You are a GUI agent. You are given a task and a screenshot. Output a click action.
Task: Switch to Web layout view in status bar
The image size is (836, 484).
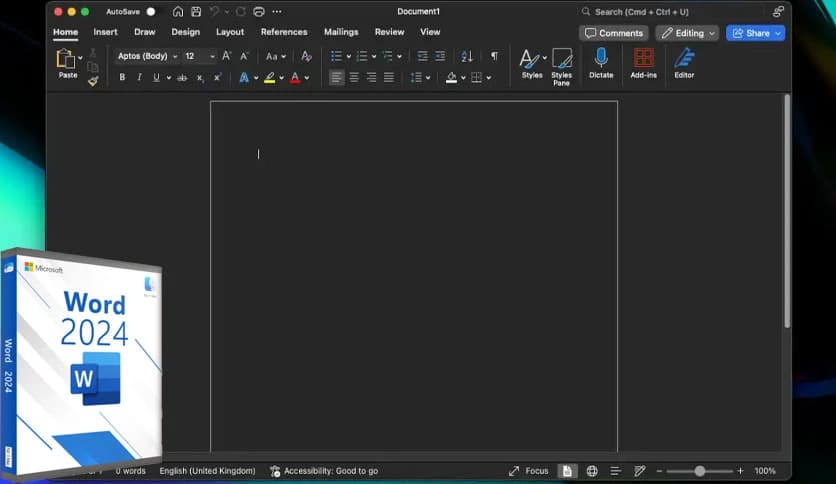(592, 471)
